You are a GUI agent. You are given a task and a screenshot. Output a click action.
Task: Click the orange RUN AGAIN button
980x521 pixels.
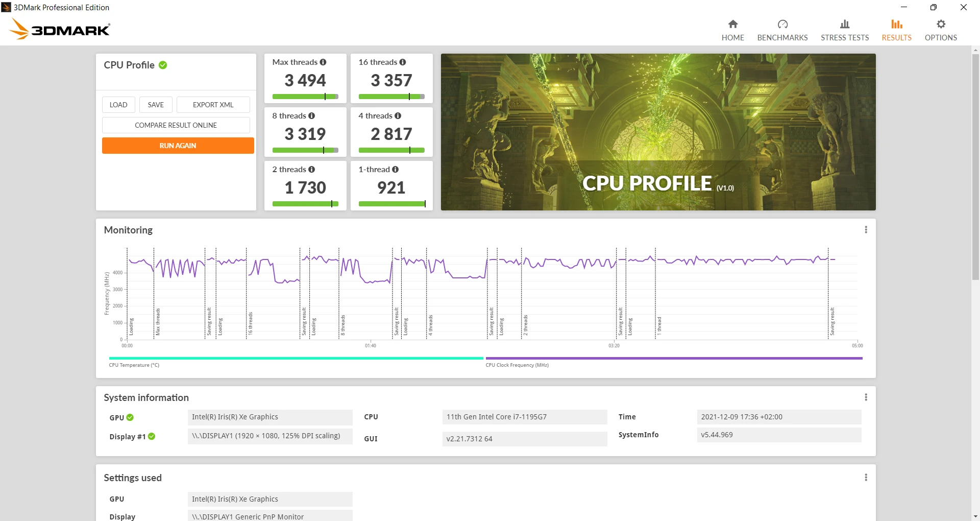(178, 146)
